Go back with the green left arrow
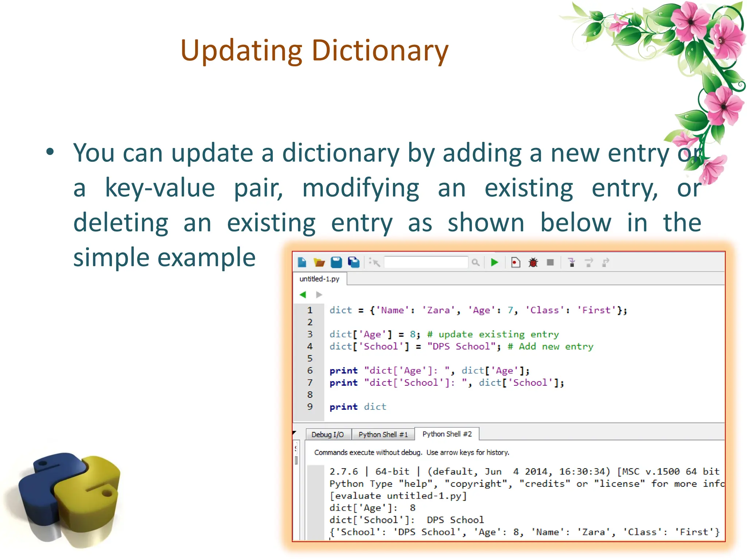The width and height of the screenshot is (747, 560). [x=303, y=295]
